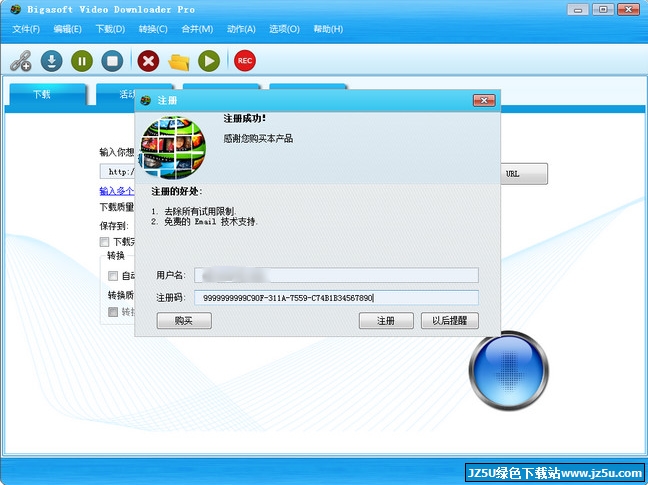
Task: Click the paste URL chain-link icon
Action: pyautogui.click(x=21, y=61)
